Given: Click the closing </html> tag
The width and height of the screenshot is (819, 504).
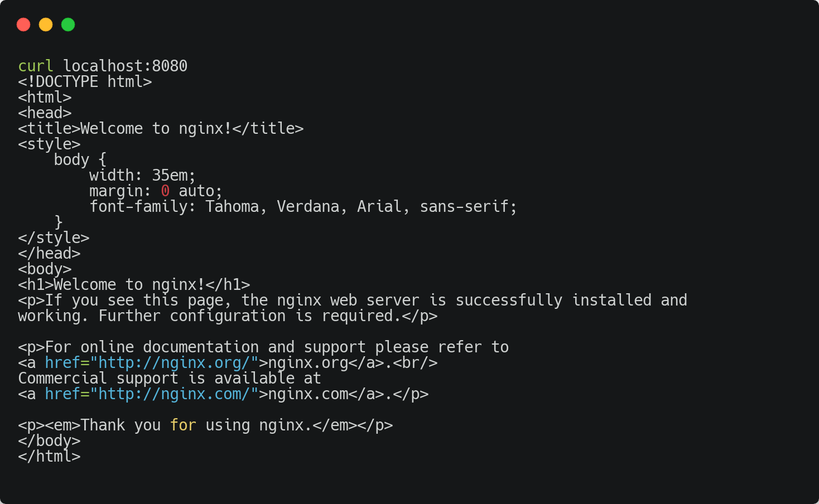Looking at the screenshot, I should coord(49,457).
